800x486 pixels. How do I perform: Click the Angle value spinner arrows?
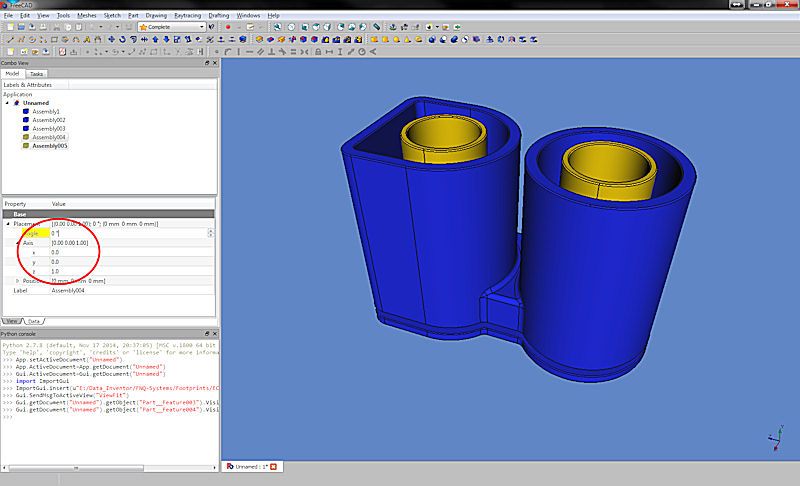211,233
